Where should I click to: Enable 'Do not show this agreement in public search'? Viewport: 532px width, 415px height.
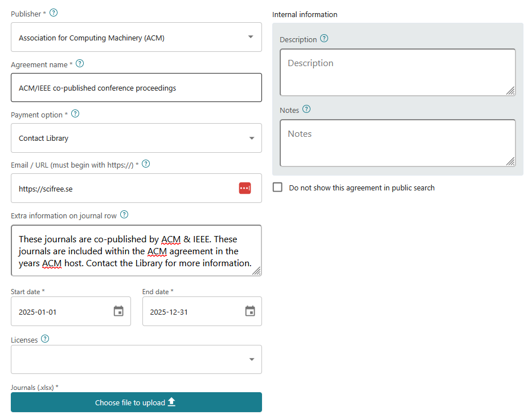point(277,187)
